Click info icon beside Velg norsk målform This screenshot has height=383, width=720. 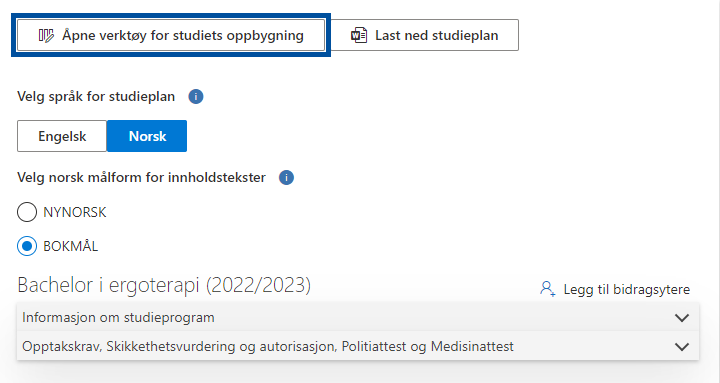[286, 177]
